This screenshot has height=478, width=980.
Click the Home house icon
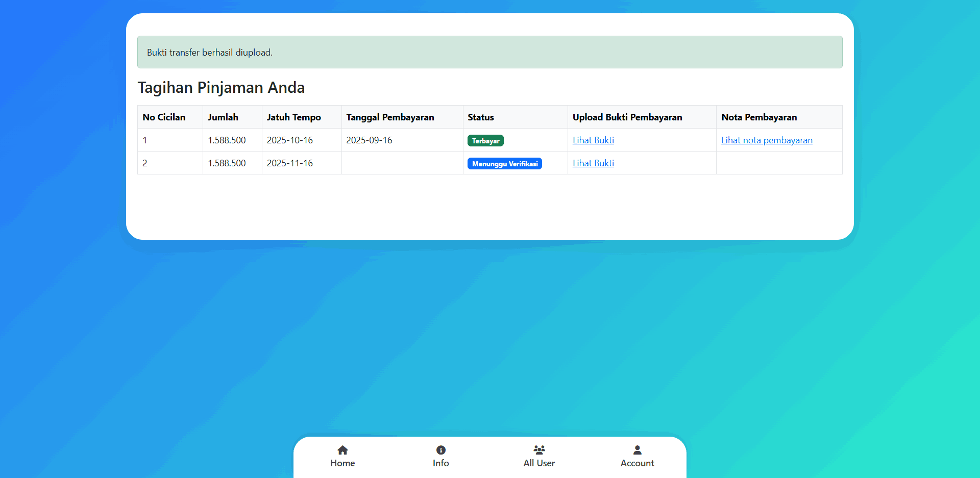point(342,450)
